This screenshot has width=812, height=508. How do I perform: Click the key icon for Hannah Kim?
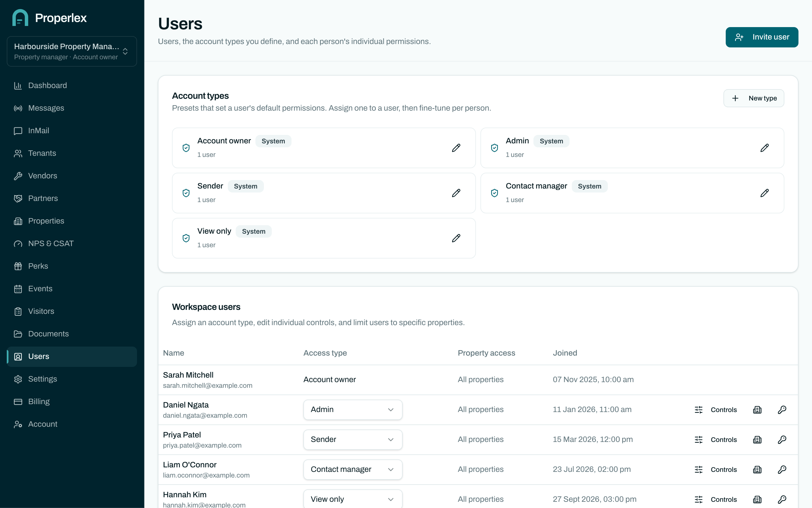coord(782,499)
